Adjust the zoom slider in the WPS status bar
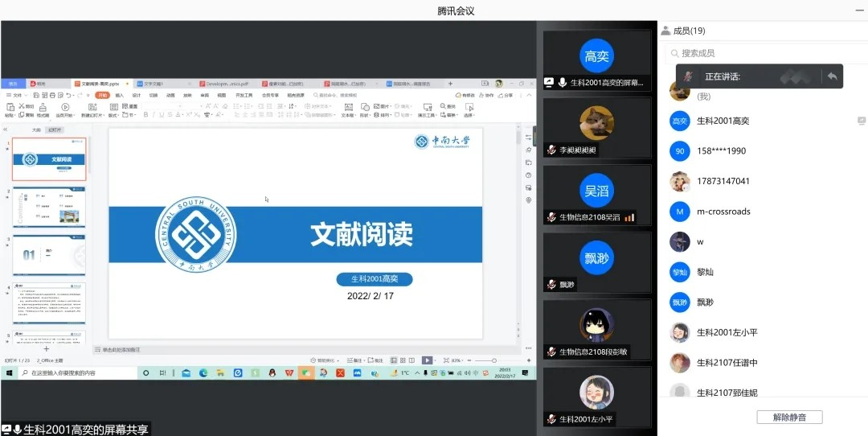Viewport: 868px width, 436px height. [493, 360]
